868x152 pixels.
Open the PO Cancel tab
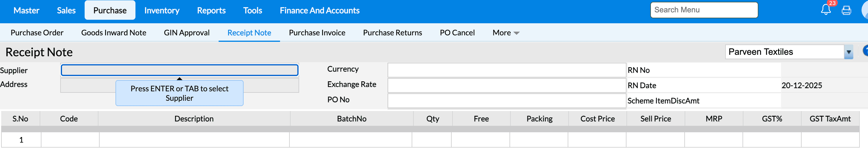457,33
